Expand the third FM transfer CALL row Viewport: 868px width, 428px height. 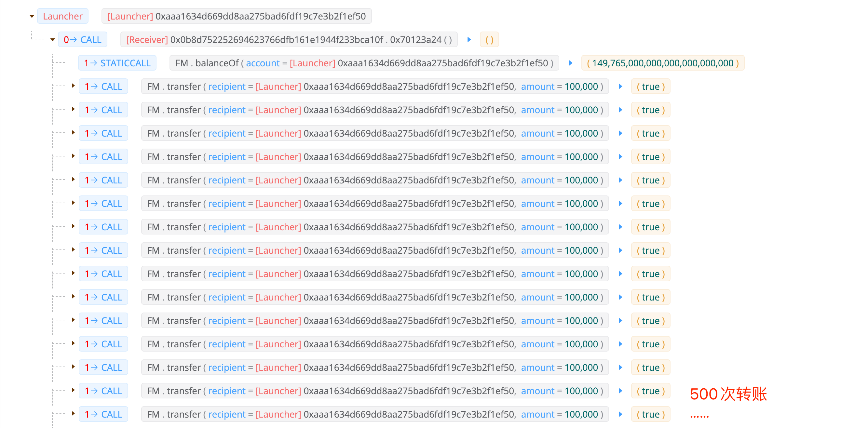[x=73, y=133]
